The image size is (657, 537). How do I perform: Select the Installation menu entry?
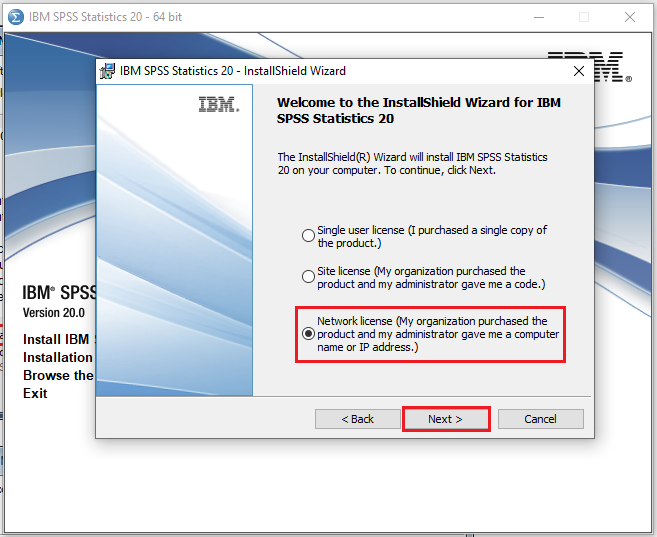[57, 357]
